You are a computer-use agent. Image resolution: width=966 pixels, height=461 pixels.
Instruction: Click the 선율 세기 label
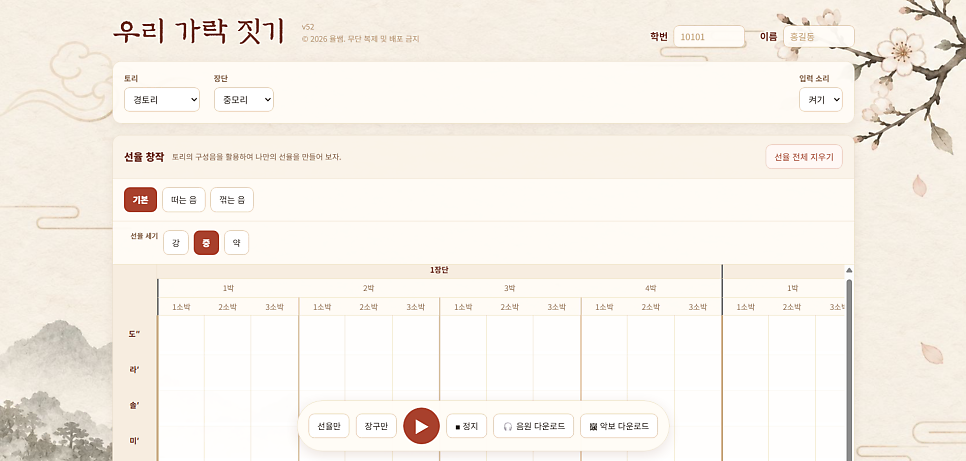(x=144, y=236)
